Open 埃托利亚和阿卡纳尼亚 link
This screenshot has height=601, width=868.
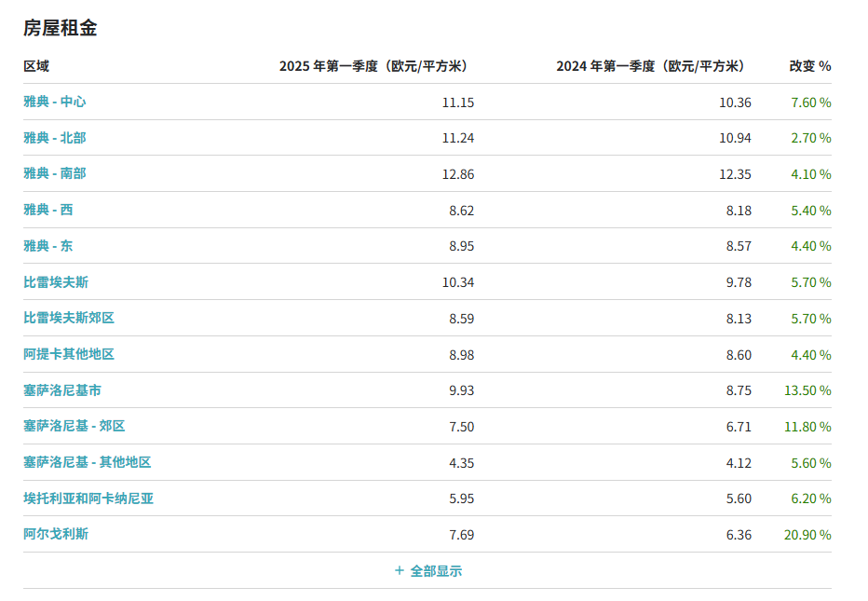88,499
